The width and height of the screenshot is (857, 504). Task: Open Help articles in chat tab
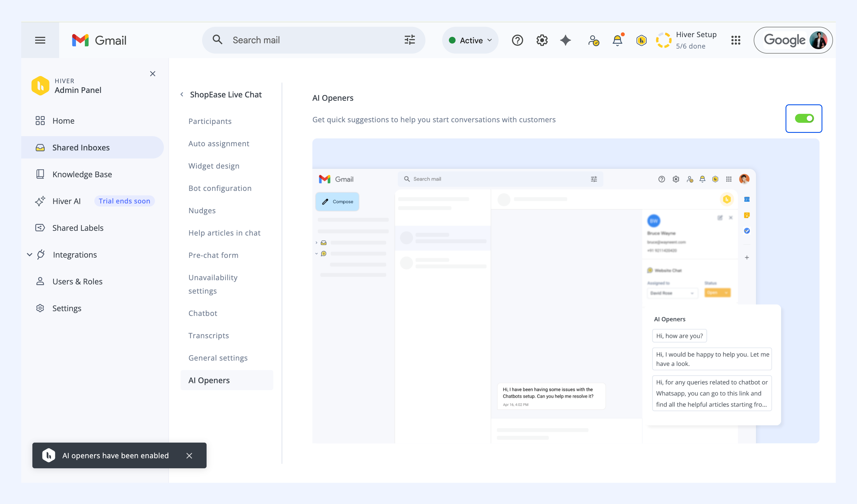pyautogui.click(x=224, y=233)
